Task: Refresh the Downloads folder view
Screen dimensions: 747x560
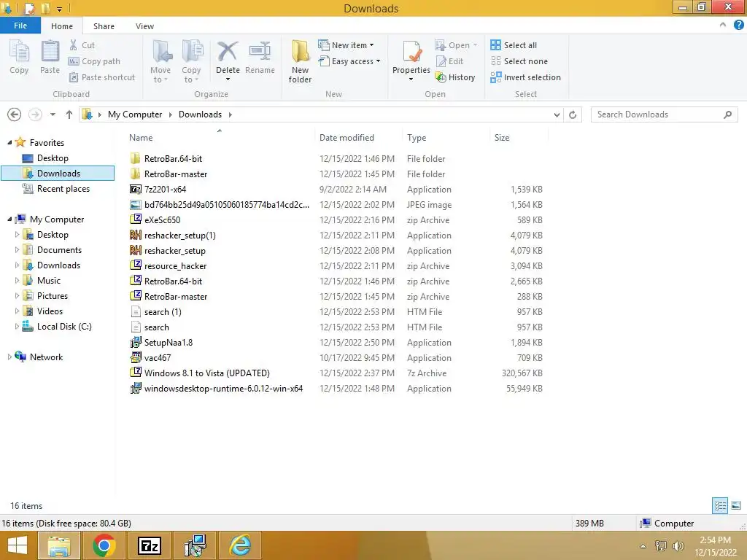Action: coord(573,114)
